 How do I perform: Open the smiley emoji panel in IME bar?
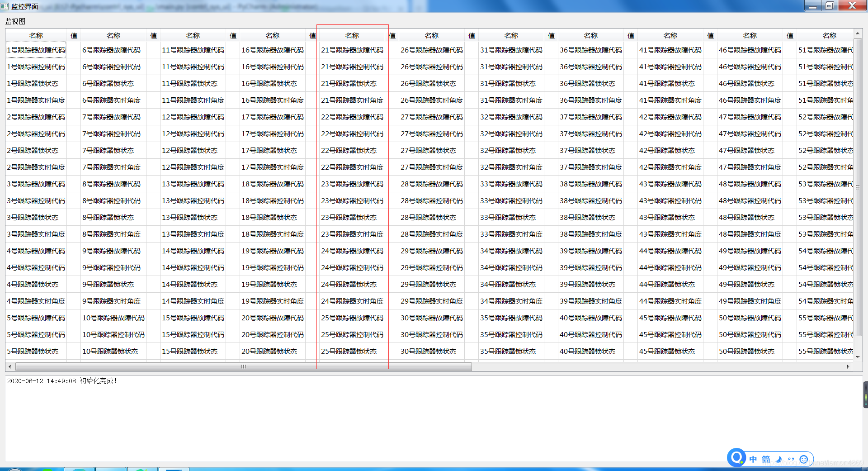click(803, 459)
